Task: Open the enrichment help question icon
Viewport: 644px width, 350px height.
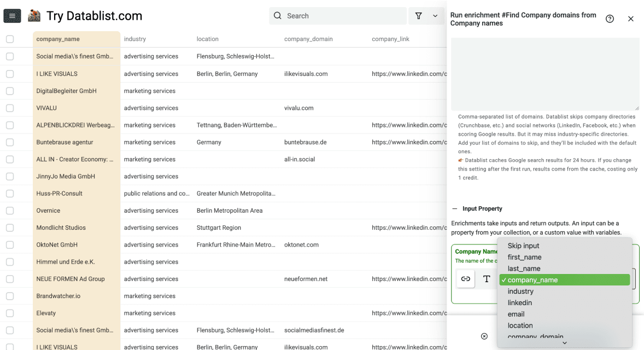Action: coord(610,19)
